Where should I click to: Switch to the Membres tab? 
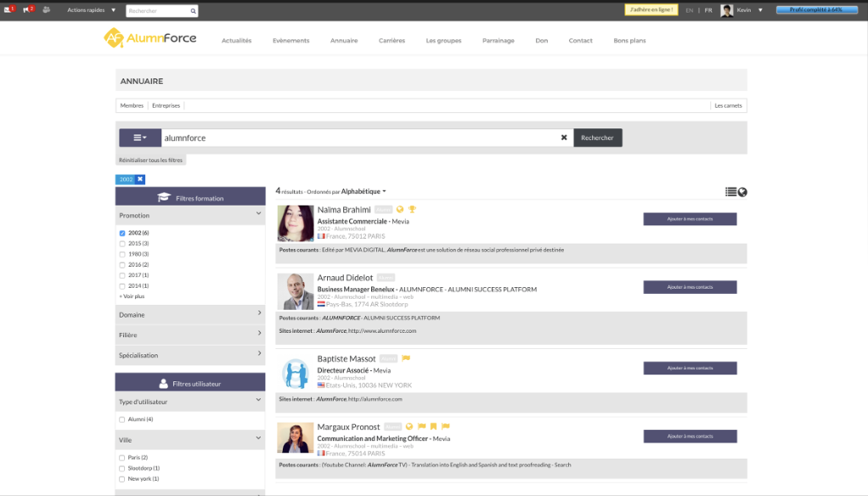[x=132, y=105]
